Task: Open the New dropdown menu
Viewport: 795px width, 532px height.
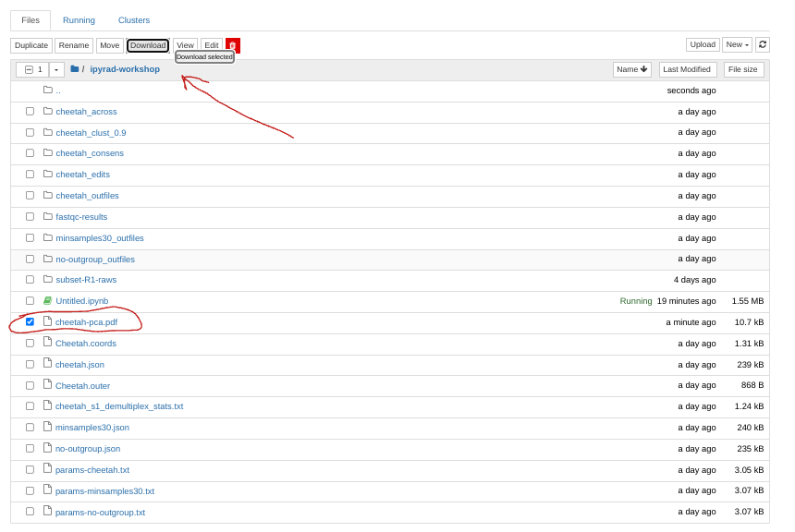Action: coord(737,44)
